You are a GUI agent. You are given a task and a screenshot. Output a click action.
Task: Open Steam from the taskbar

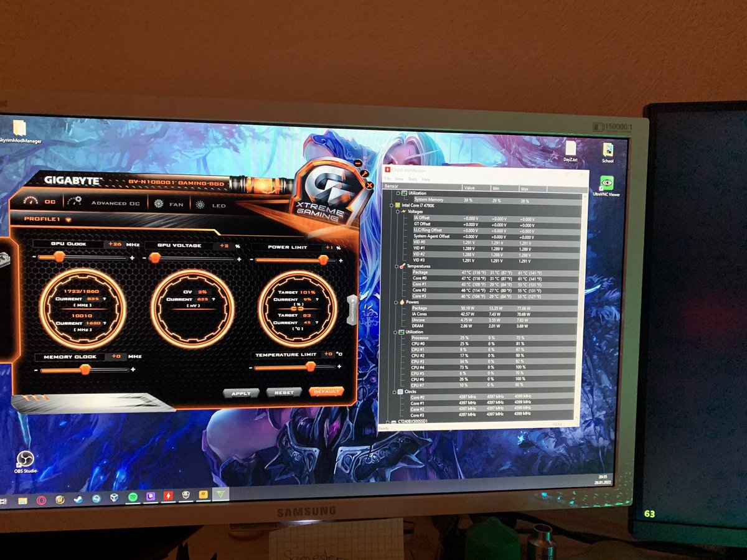(78, 499)
